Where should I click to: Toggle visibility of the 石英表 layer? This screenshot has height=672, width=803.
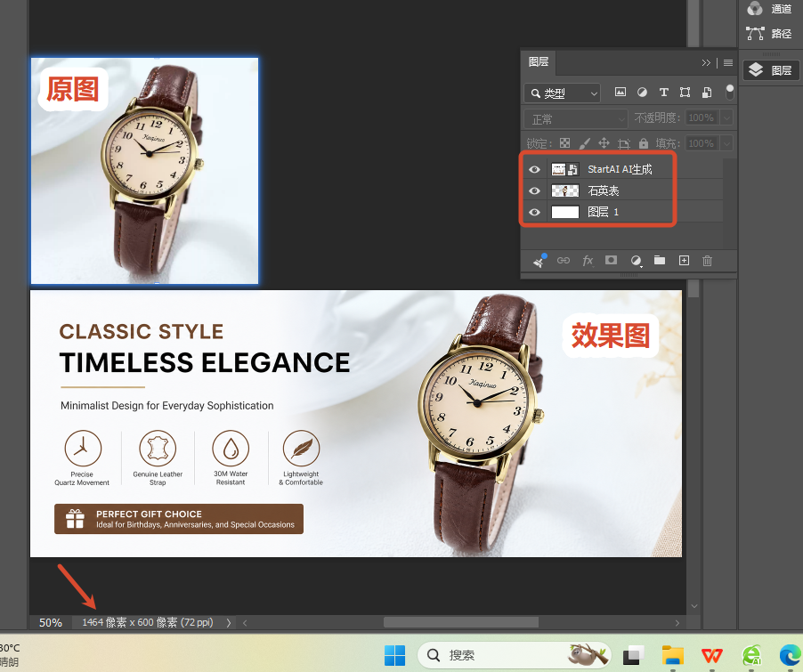tap(535, 191)
